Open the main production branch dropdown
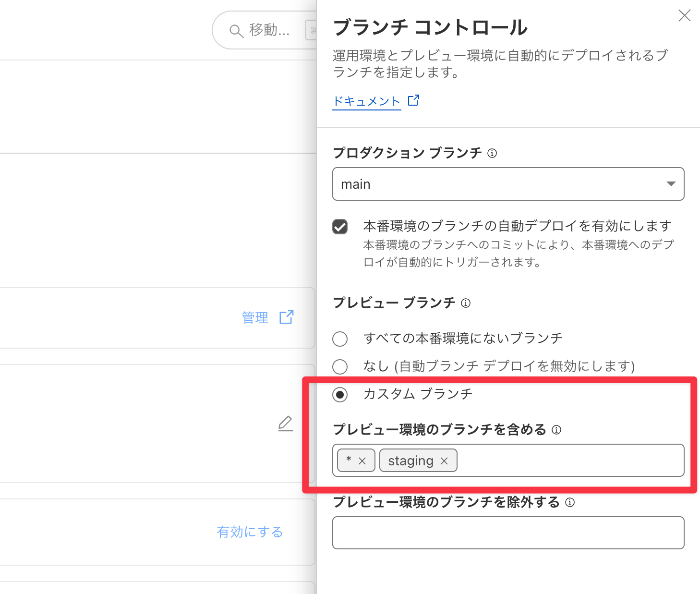 [x=508, y=184]
